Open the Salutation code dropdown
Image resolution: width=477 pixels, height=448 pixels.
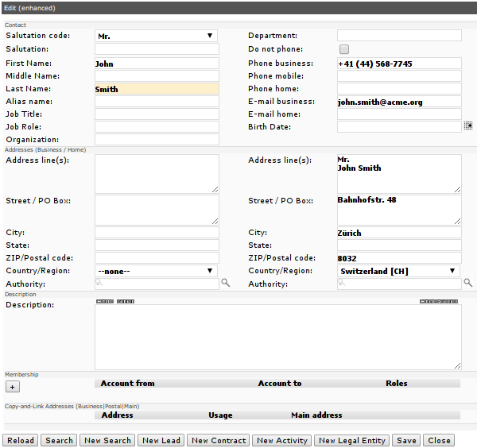pos(156,36)
